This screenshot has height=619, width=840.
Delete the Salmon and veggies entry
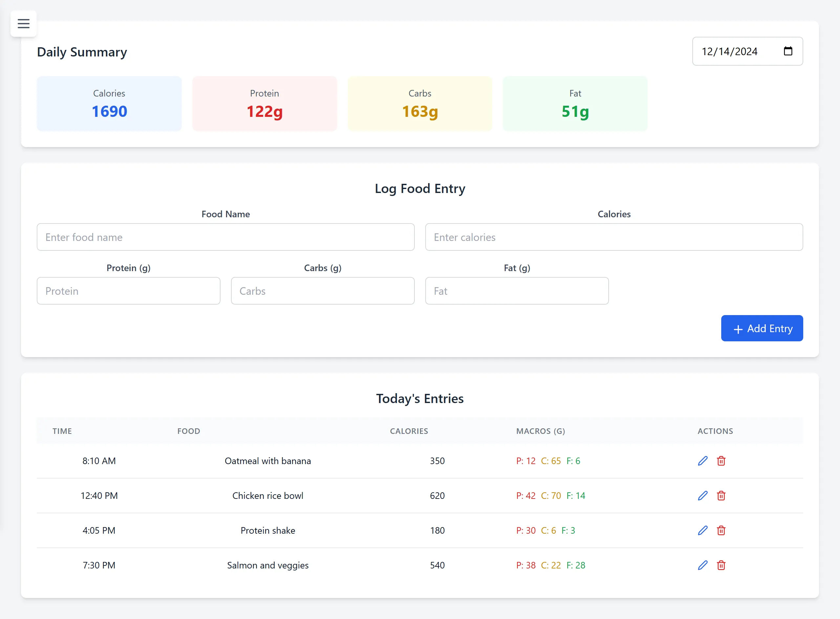tap(721, 565)
